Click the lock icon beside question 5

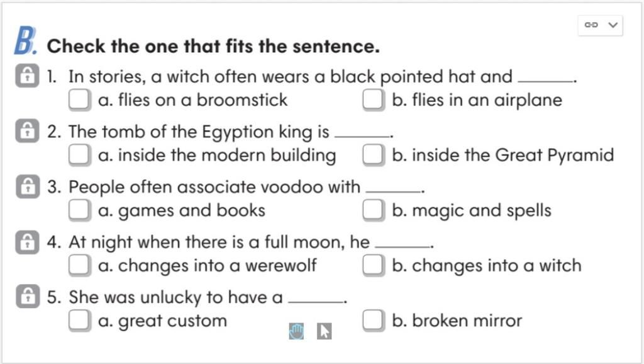tap(28, 296)
